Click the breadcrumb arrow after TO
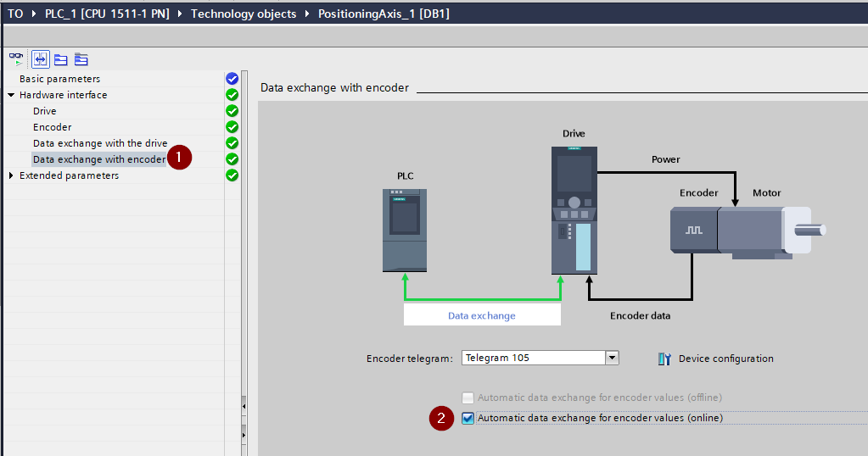868x456 pixels. click(x=34, y=14)
